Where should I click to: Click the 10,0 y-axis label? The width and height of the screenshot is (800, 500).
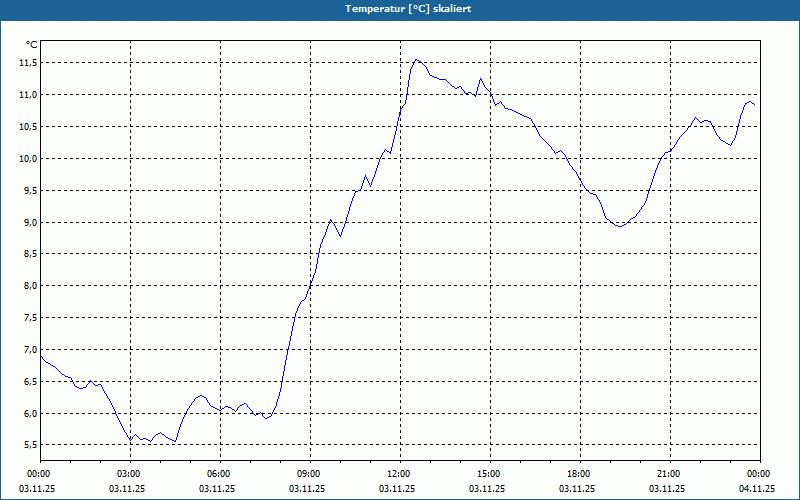pos(27,159)
